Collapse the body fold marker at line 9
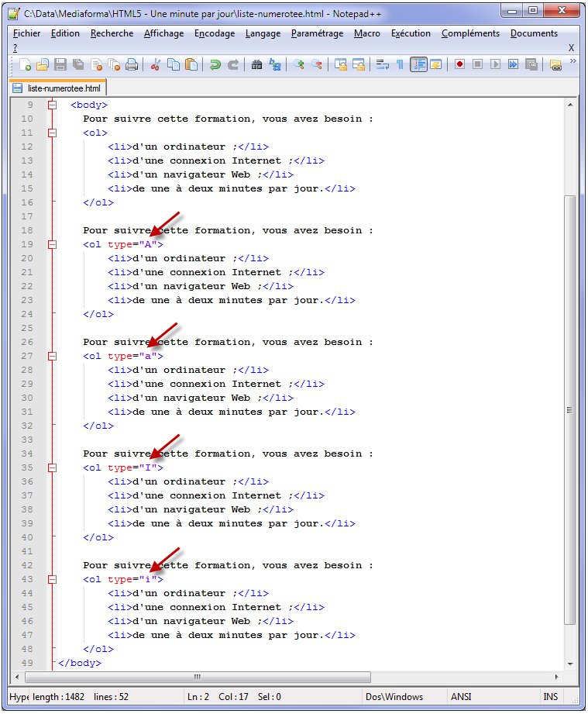The height and width of the screenshot is (714, 588). click(52, 105)
